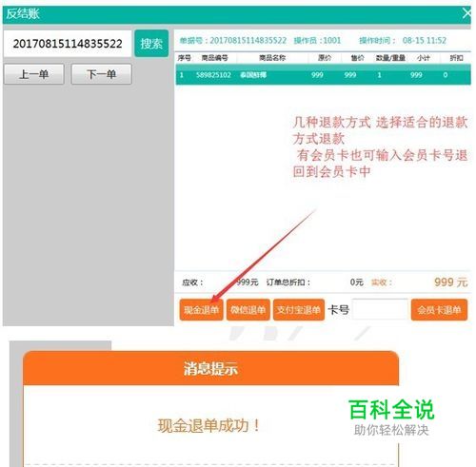
Task: Click the 卡号 card number input
Action: pyautogui.click(x=380, y=309)
